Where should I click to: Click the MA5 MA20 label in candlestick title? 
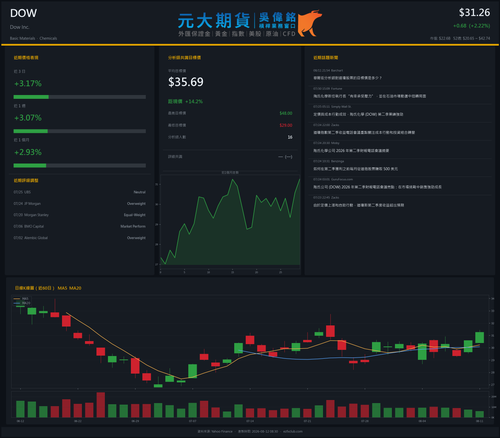click(x=69, y=288)
